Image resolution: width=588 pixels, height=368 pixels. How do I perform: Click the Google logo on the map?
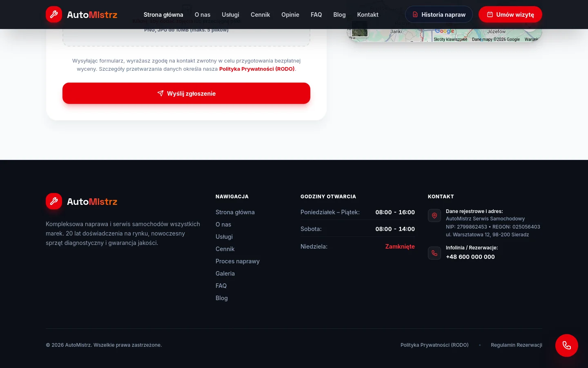tap(445, 31)
